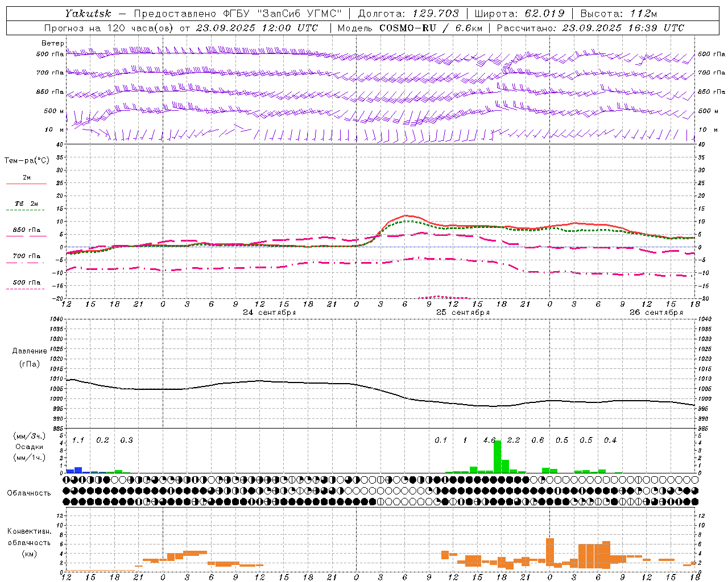728x582 pixels.
Task: Click the 'Давление' pressure panel label
Action: click(30, 351)
